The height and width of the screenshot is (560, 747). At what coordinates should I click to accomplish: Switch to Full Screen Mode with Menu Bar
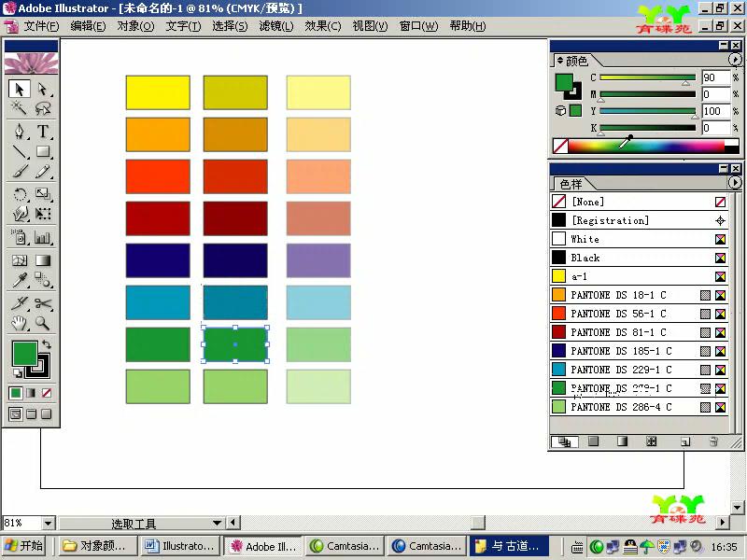coord(31,413)
